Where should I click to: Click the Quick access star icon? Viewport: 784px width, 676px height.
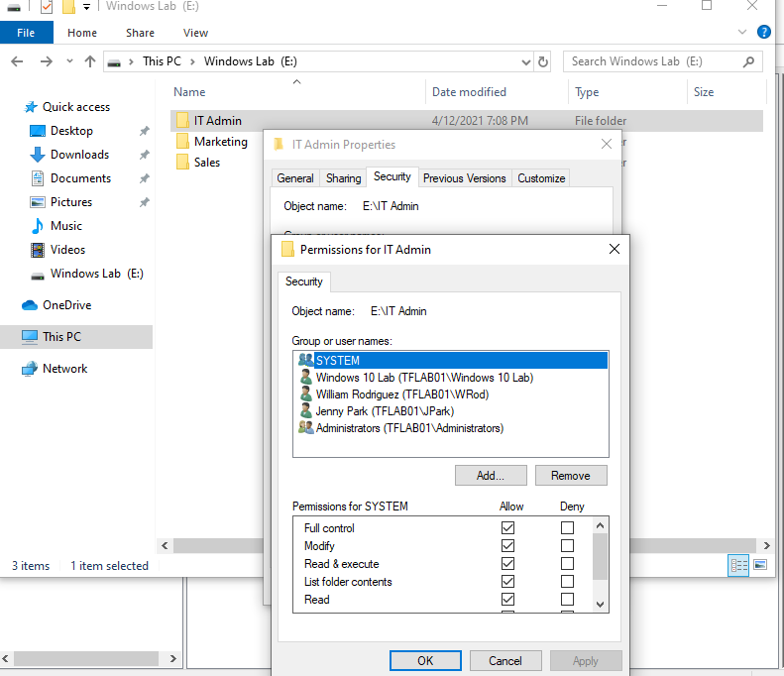pos(31,107)
